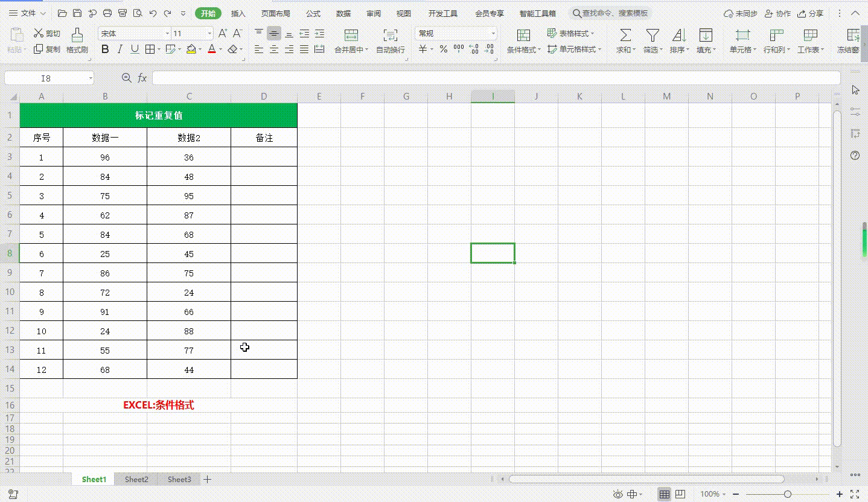
Task: Click the Fill (填充) icon
Action: [706, 35]
